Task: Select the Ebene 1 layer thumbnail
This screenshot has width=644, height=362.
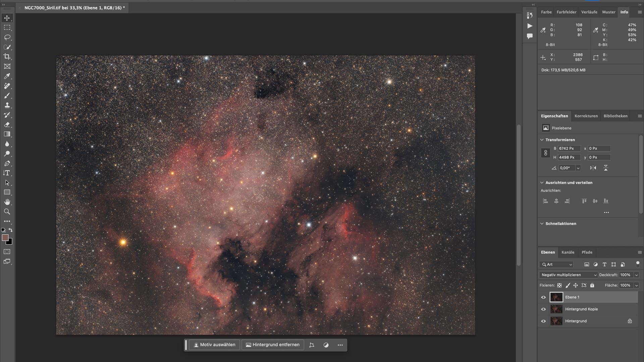Action: [x=556, y=297]
